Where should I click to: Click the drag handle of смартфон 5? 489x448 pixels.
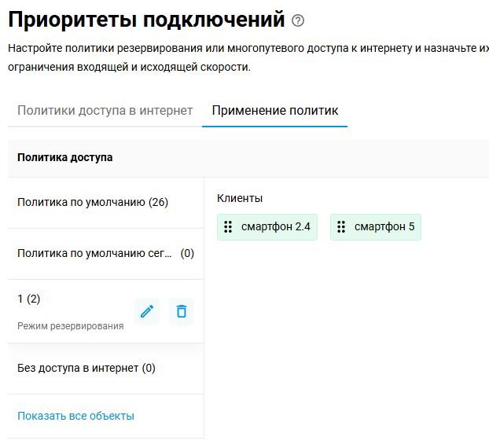click(x=341, y=227)
